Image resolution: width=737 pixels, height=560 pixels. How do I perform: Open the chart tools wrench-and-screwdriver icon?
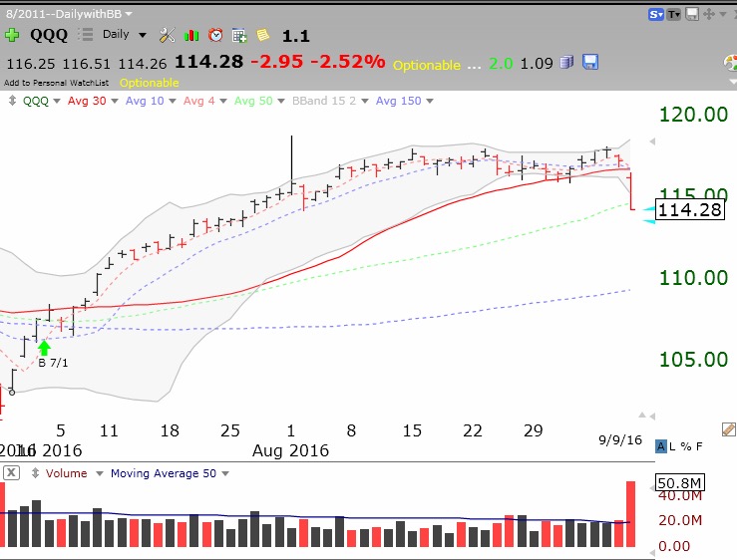(167, 35)
